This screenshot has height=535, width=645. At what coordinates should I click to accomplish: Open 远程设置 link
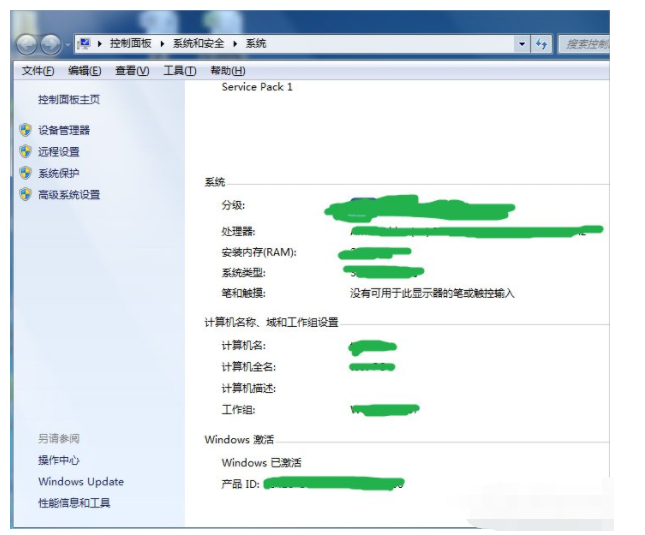click(59, 152)
